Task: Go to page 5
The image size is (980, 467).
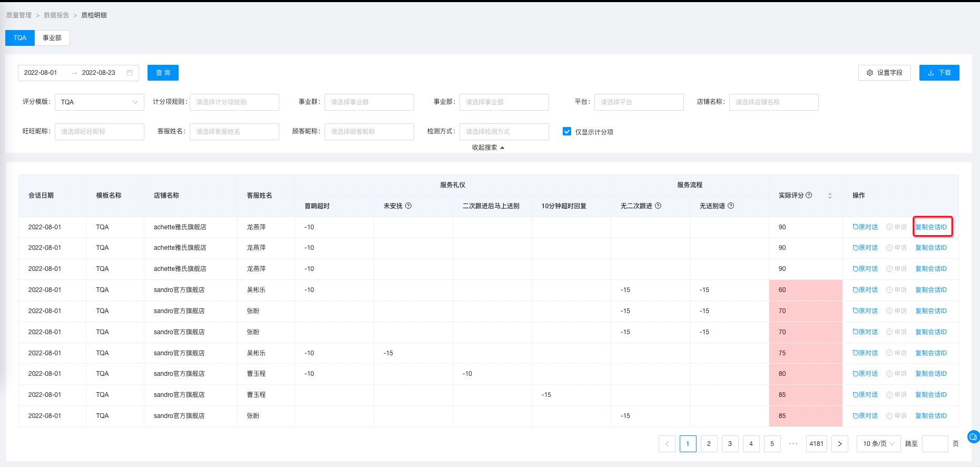Action: [x=772, y=444]
